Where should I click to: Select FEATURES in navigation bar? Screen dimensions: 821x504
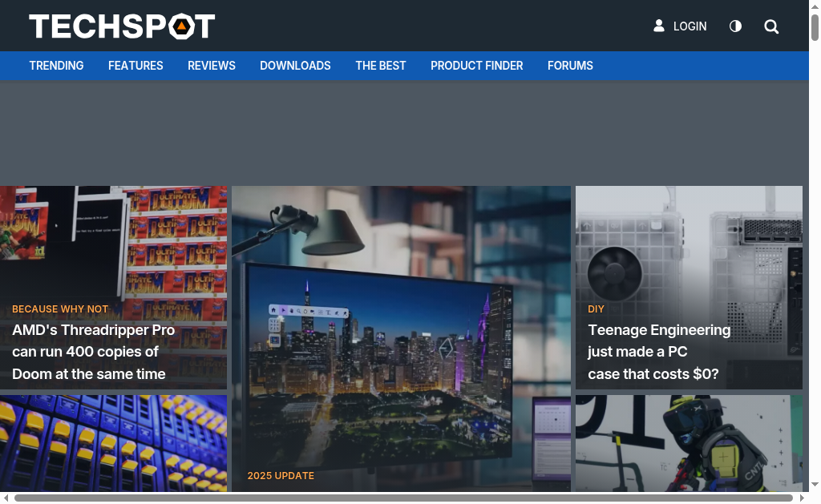pos(135,66)
